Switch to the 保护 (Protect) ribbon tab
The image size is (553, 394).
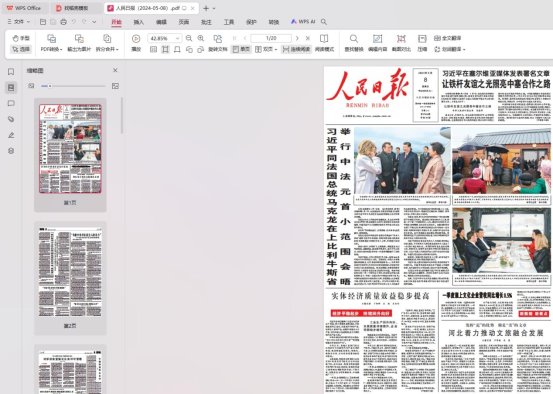coord(251,22)
